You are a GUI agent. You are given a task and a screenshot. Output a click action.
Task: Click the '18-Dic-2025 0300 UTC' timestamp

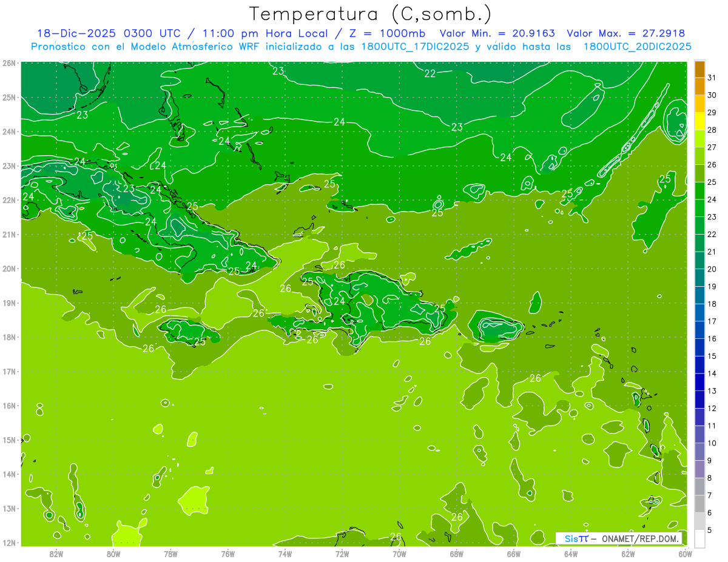tap(108, 33)
